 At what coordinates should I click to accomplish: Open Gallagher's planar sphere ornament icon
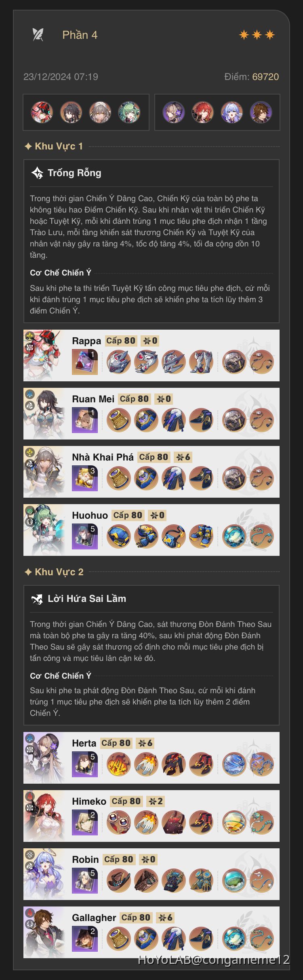click(234, 939)
